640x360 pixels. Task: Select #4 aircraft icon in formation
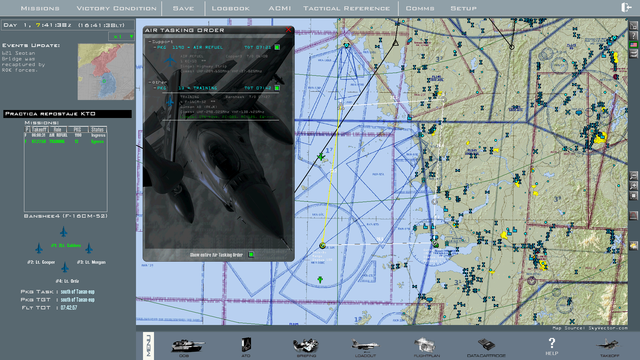coord(64,267)
